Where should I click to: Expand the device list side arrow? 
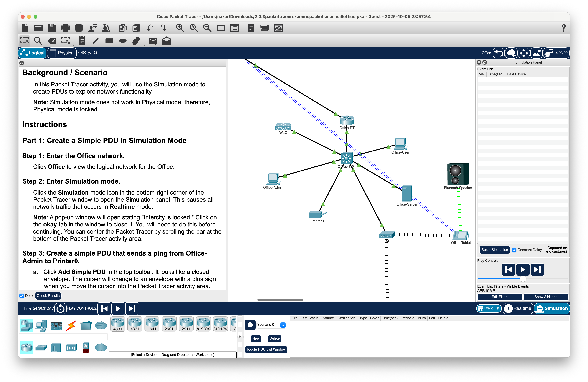pyautogui.click(x=240, y=337)
